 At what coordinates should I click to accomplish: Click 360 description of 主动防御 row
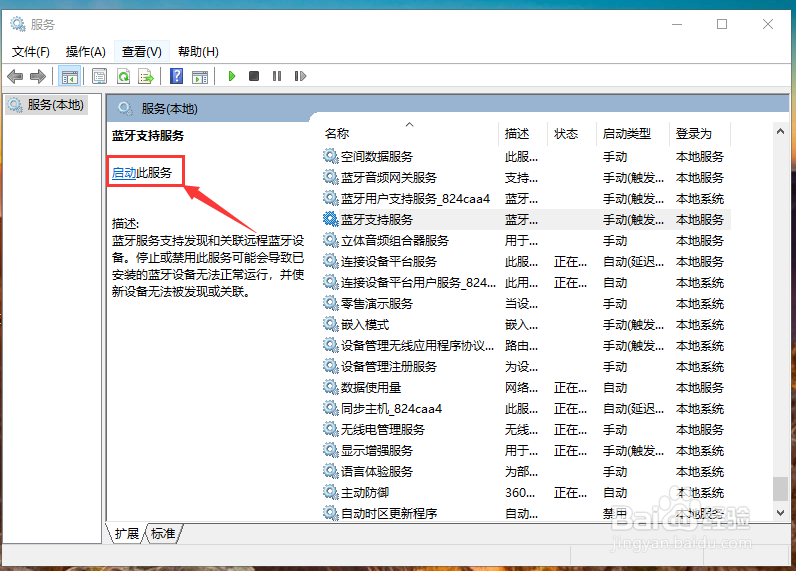(520, 492)
